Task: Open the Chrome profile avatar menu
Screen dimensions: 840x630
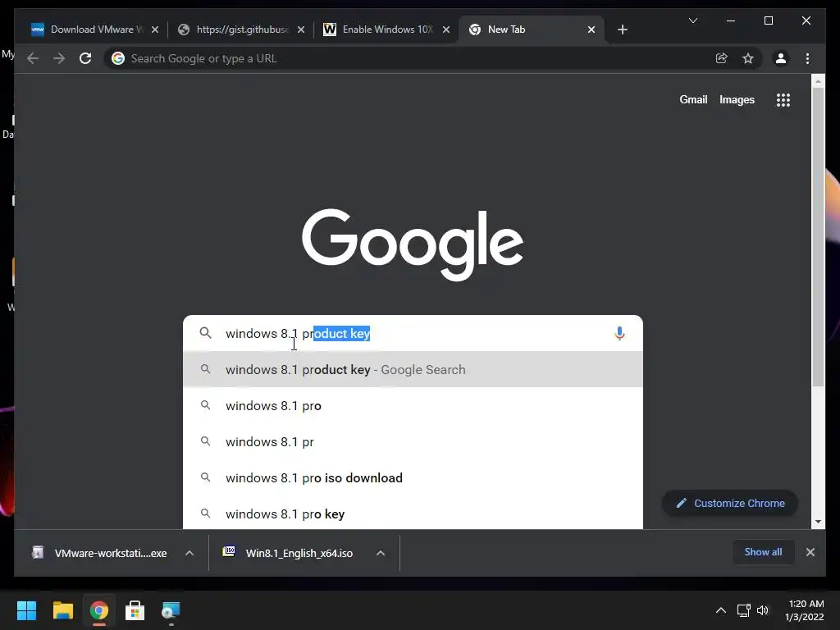Action: tap(781, 58)
